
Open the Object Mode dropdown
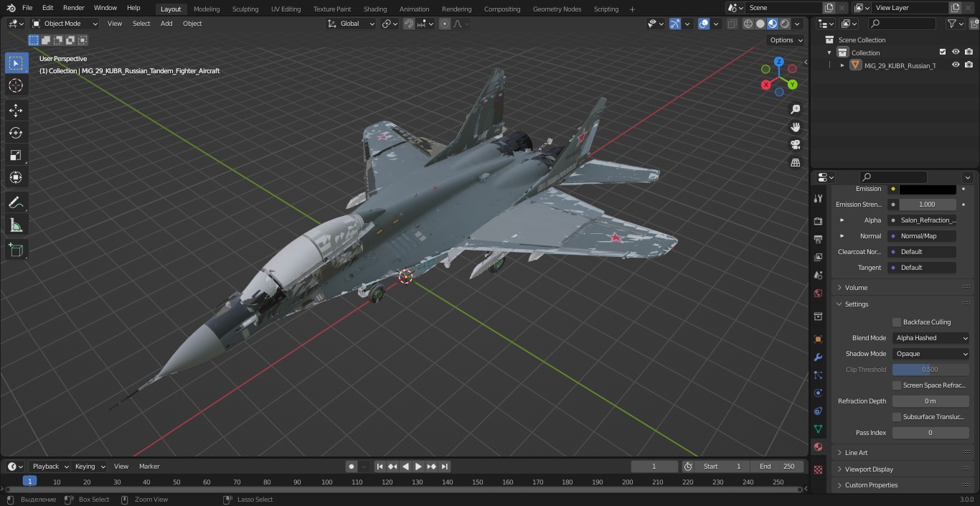pyautogui.click(x=66, y=24)
